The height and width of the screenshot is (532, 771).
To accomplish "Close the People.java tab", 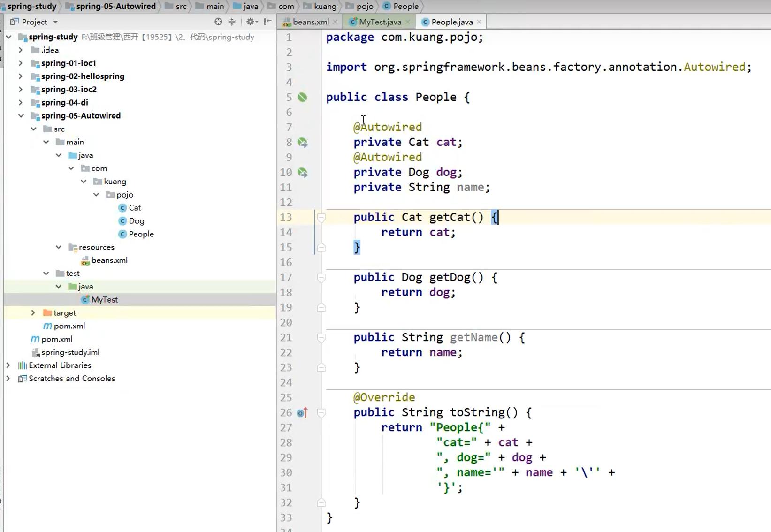I will (x=479, y=22).
